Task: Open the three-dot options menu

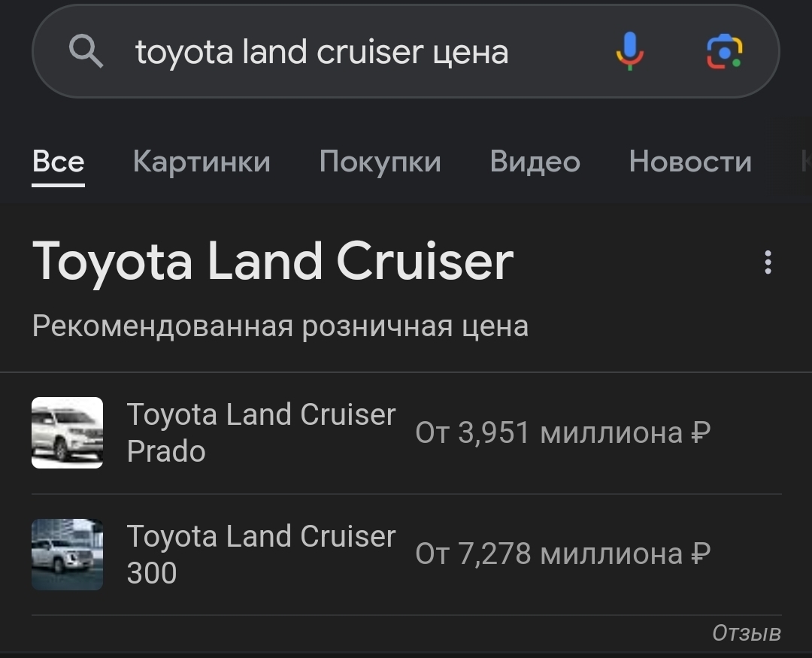Action: coord(768,262)
